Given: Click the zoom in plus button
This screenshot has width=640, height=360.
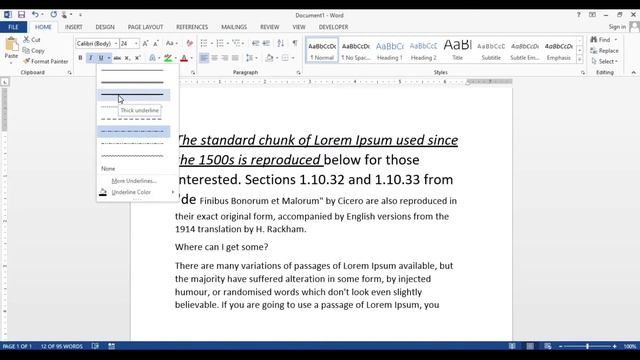Looking at the screenshot, I should click(x=614, y=346).
